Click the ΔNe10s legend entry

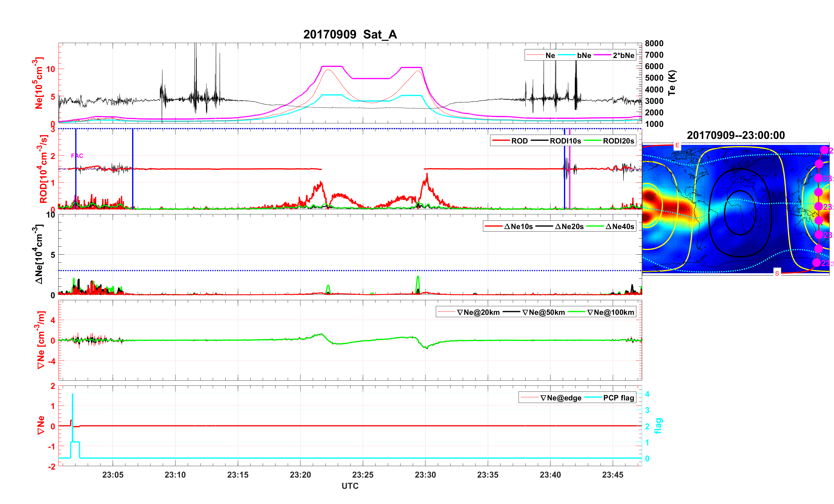pyautogui.click(x=518, y=226)
